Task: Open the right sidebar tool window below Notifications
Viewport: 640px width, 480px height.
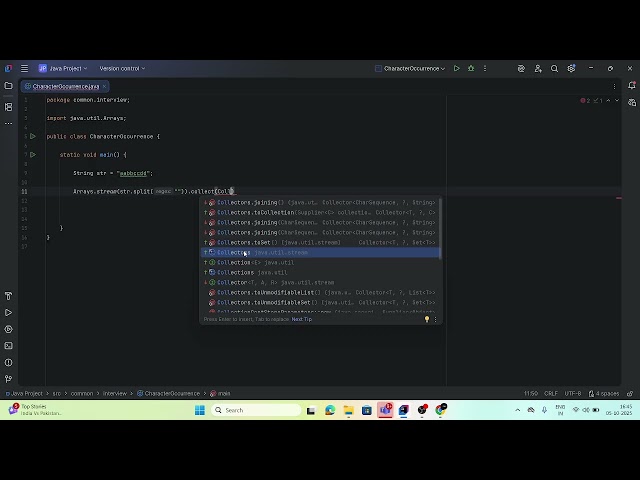Action: coord(631,102)
